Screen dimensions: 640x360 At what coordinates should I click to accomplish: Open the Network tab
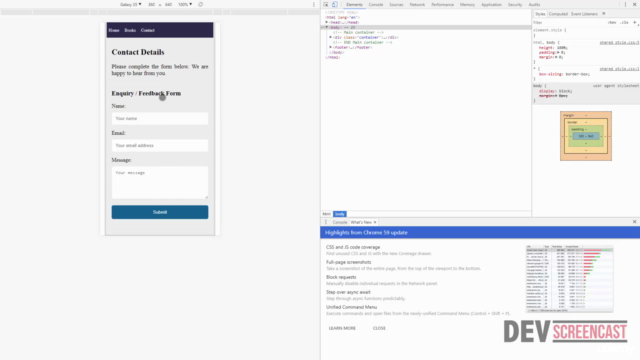417,4
